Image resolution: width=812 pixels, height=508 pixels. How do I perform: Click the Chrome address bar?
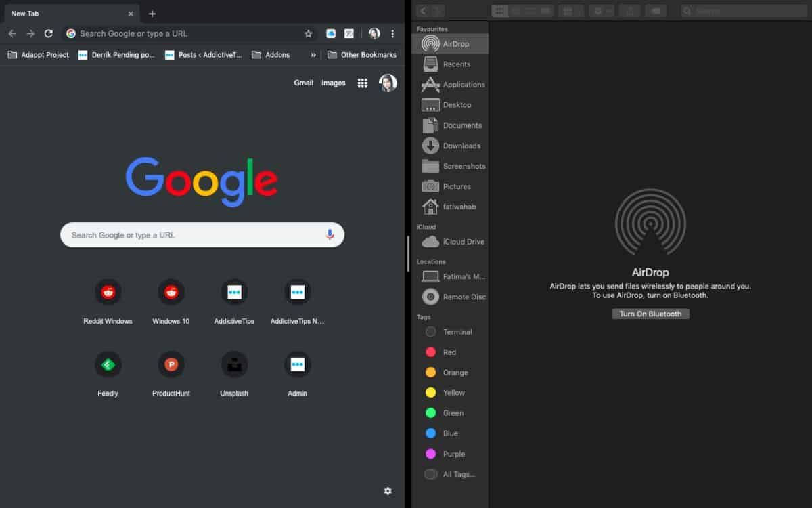click(x=189, y=33)
